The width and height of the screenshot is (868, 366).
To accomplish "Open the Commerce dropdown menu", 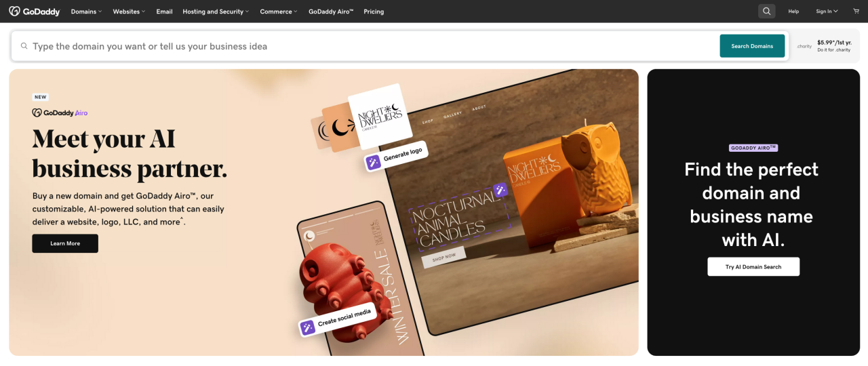I will coord(279,12).
